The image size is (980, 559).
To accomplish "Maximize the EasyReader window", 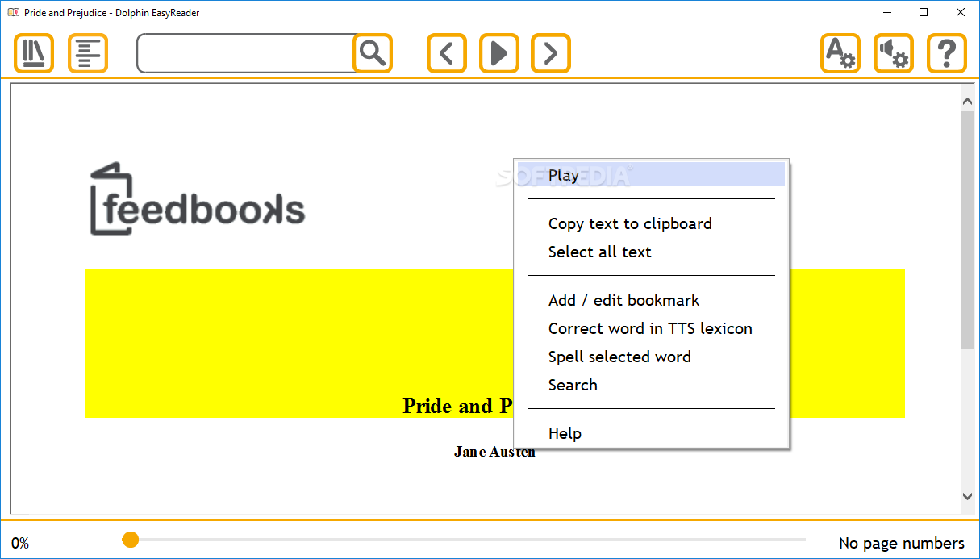I will pos(924,12).
